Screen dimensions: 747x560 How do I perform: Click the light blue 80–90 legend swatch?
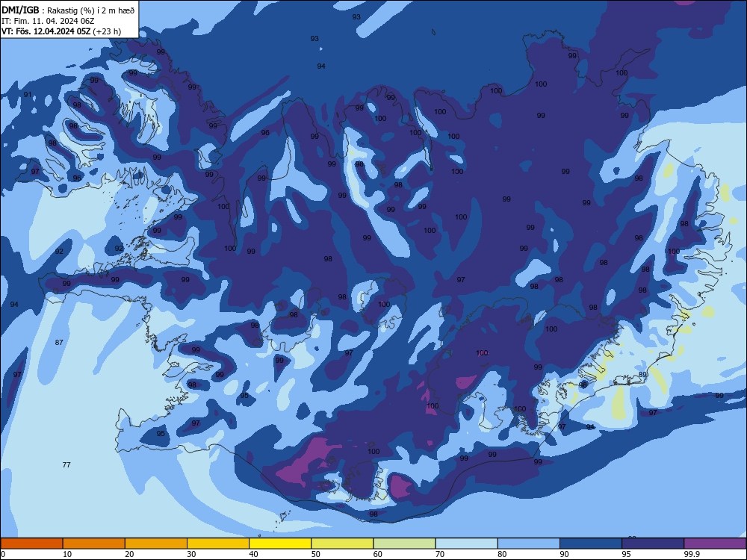(529, 544)
